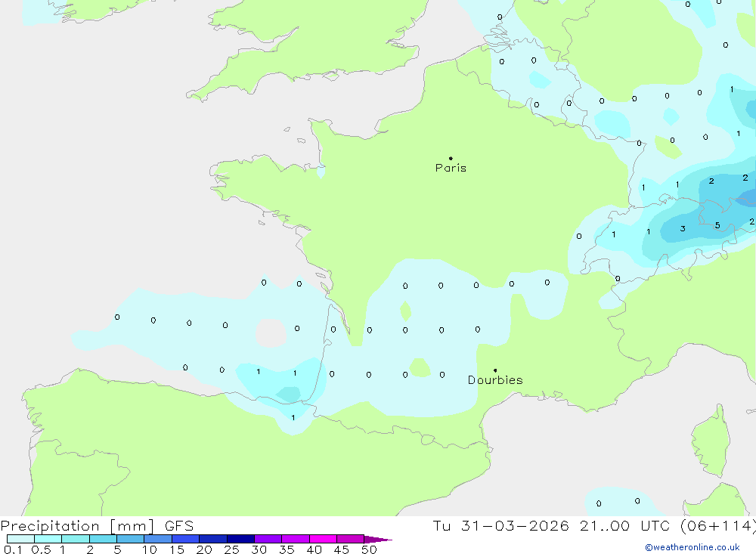The width and height of the screenshot is (756, 554).
Task: Click the Paris city label
Action: click(x=451, y=168)
